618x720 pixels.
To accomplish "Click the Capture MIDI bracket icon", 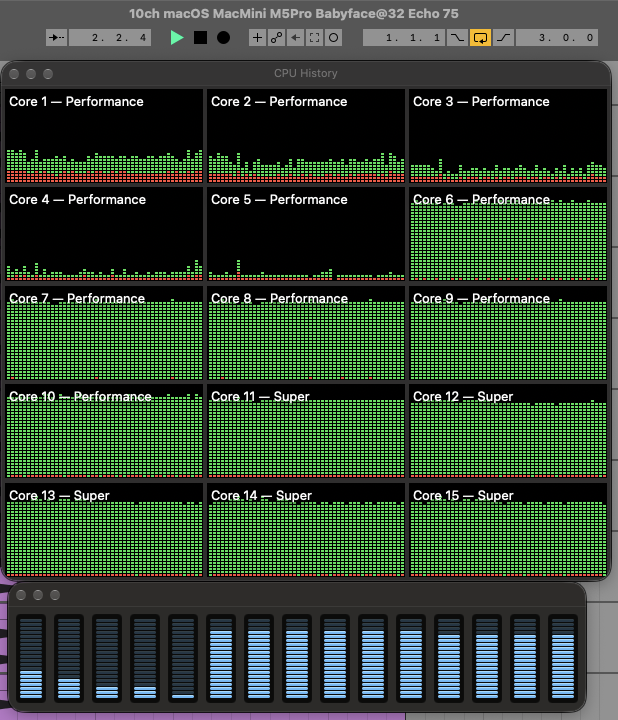I will point(315,38).
